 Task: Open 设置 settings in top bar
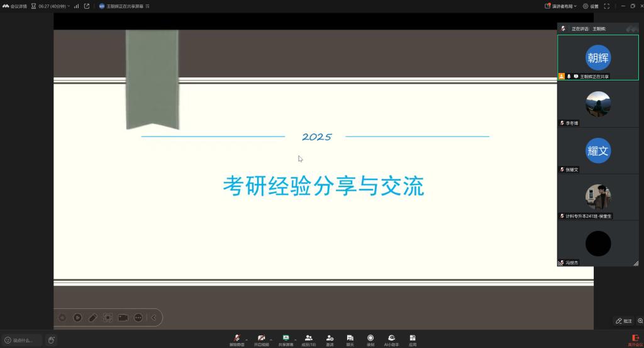pyautogui.click(x=591, y=6)
